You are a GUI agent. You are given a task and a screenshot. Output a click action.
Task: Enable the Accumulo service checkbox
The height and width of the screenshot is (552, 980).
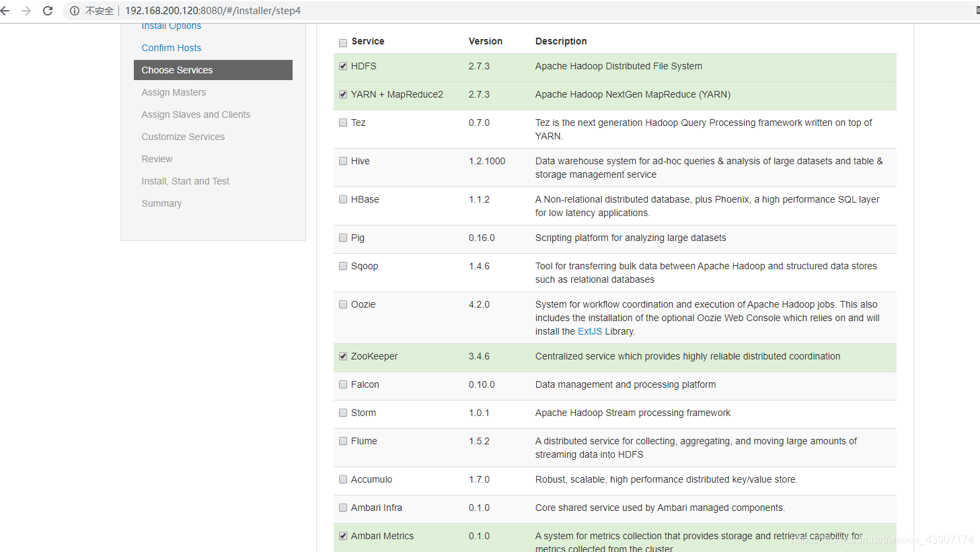click(x=343, y=479)
